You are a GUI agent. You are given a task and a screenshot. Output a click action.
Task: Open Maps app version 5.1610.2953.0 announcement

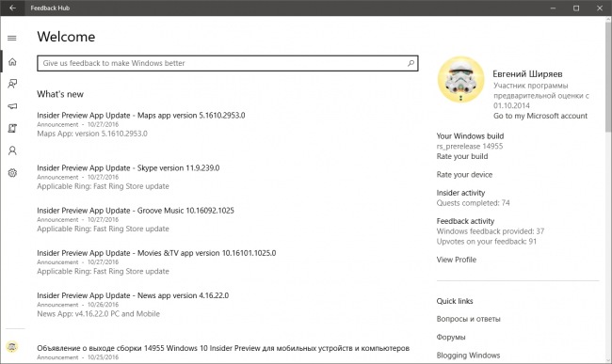[141, 116]
